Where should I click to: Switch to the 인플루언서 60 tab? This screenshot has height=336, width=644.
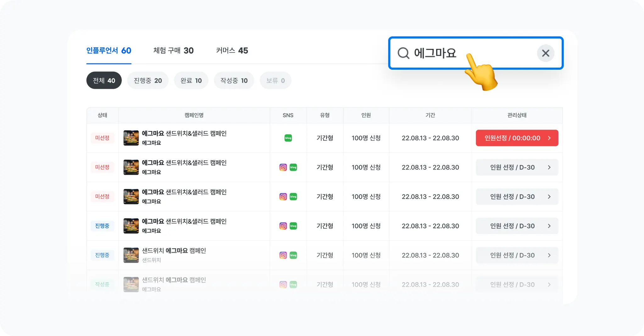point(109,51)
